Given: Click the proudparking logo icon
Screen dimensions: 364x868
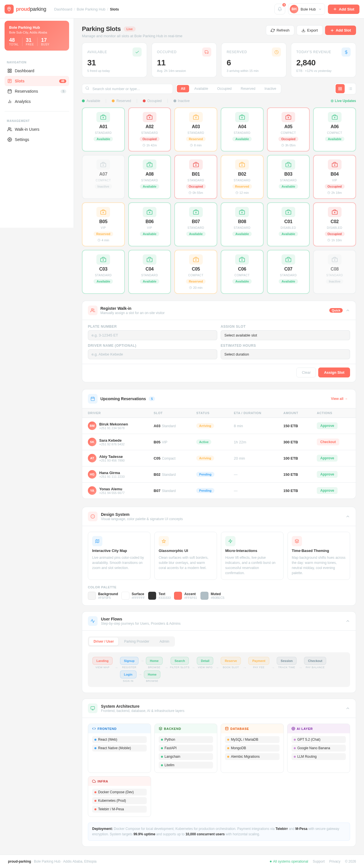Looking at the screenshot, I should click(9, 9).
